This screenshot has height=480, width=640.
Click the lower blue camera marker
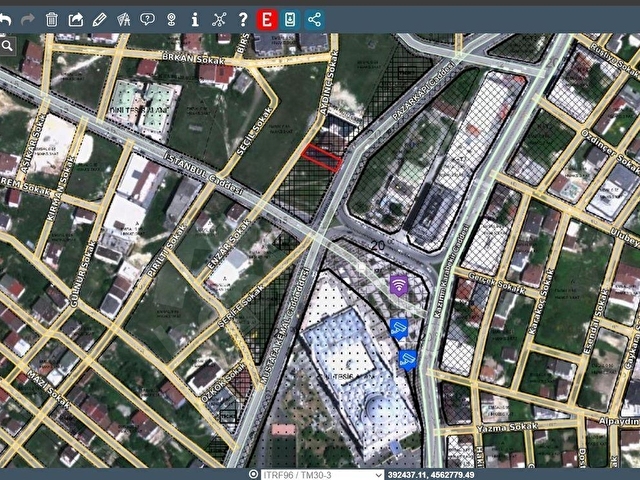tap(407, 360)
